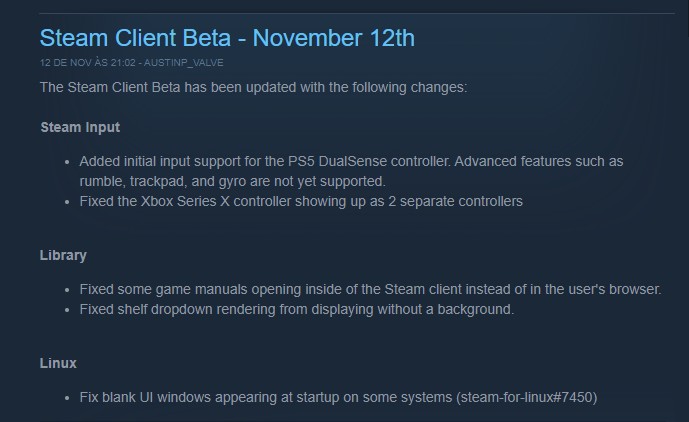The height and width of the screenshot is (422, 689).
Task: Open the steam-for-linux#7450 issue reference
Action: [527, 397]
